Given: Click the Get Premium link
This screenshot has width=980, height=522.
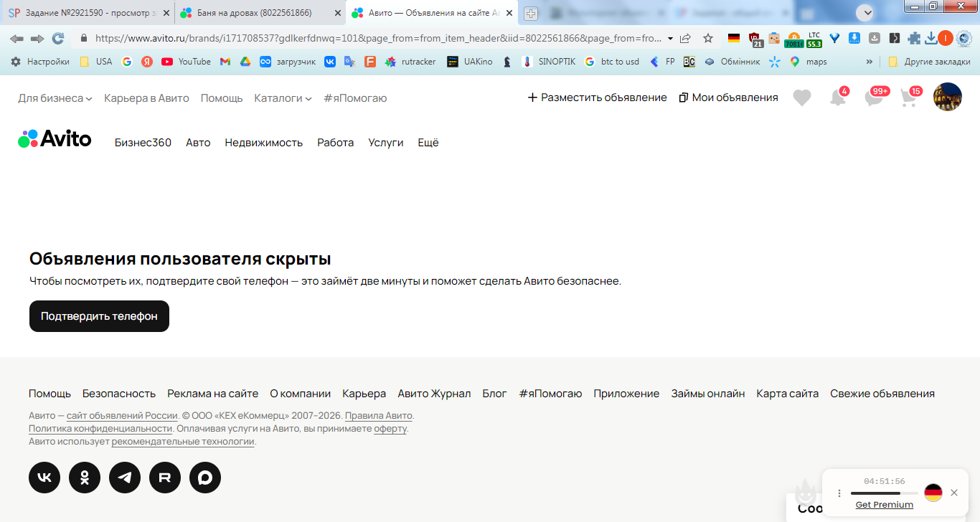Looking at the screenshot, I should [x=885, y=505].
